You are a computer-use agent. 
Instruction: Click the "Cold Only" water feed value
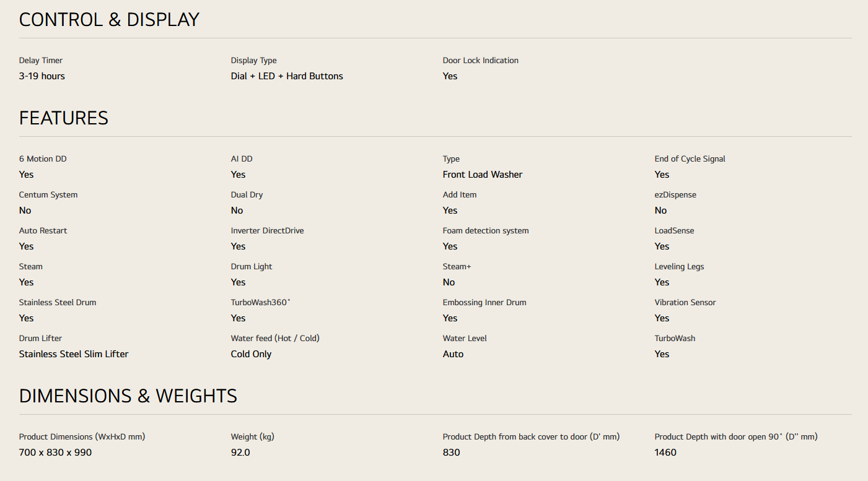point(252,354)
